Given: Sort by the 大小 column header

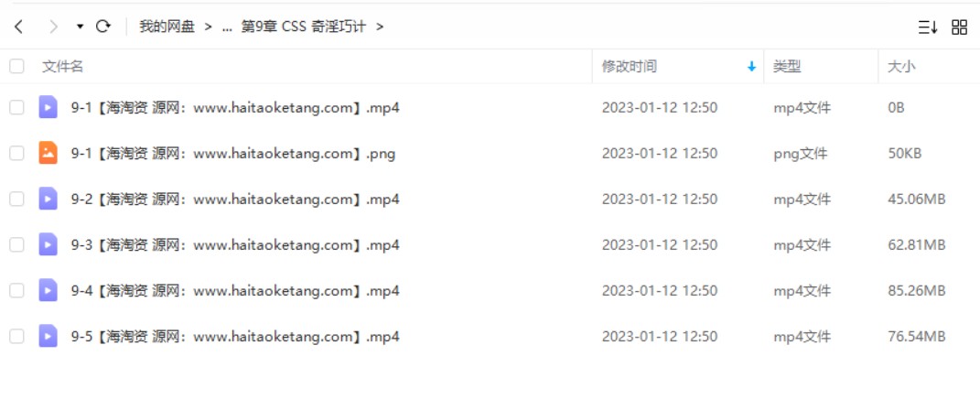Looking at the screenshot, I should pos(901,67).
